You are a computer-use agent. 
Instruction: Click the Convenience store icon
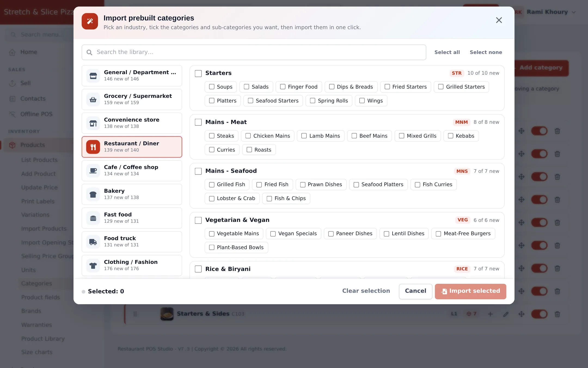(x=93, y=123)
